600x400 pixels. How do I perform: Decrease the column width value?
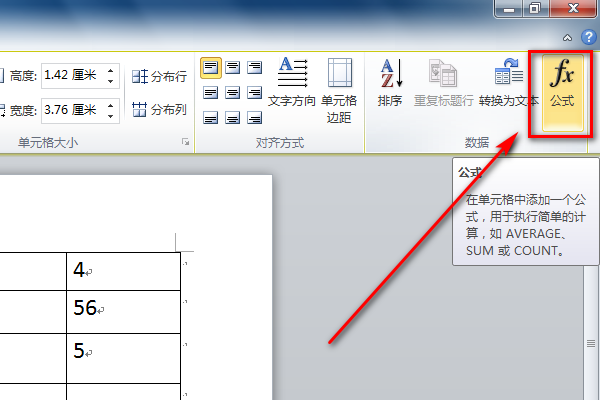point(111,116)
